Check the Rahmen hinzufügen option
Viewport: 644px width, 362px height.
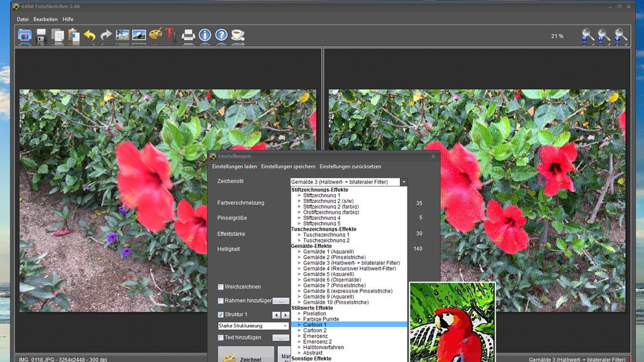pyautogui.click(x=220, y=300)
